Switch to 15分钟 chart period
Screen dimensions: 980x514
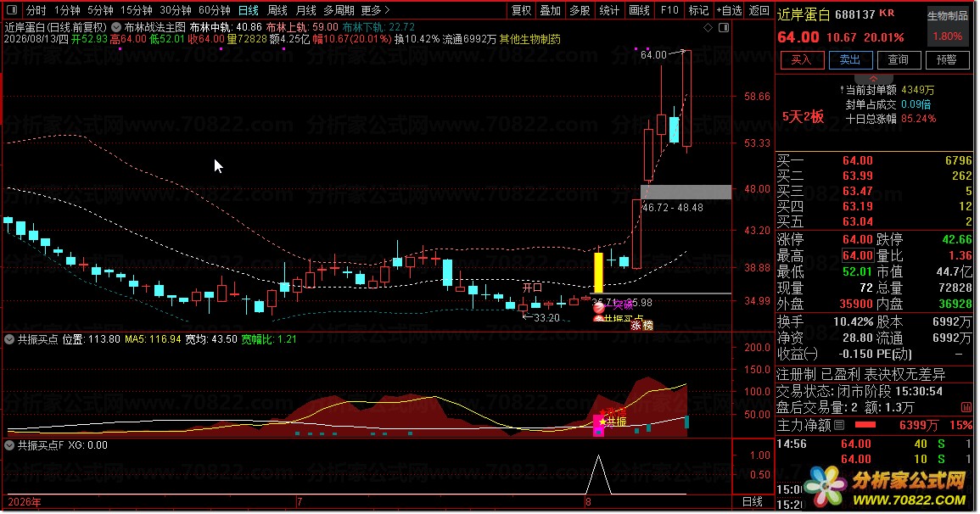(x=136, y=10)
